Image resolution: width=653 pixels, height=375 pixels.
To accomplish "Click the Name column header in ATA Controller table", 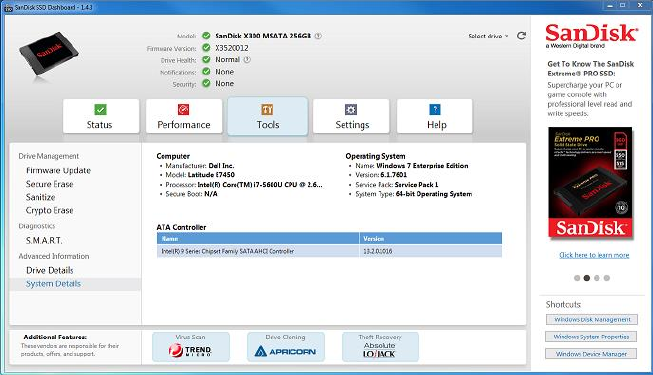I will click(x=258, y=239).
